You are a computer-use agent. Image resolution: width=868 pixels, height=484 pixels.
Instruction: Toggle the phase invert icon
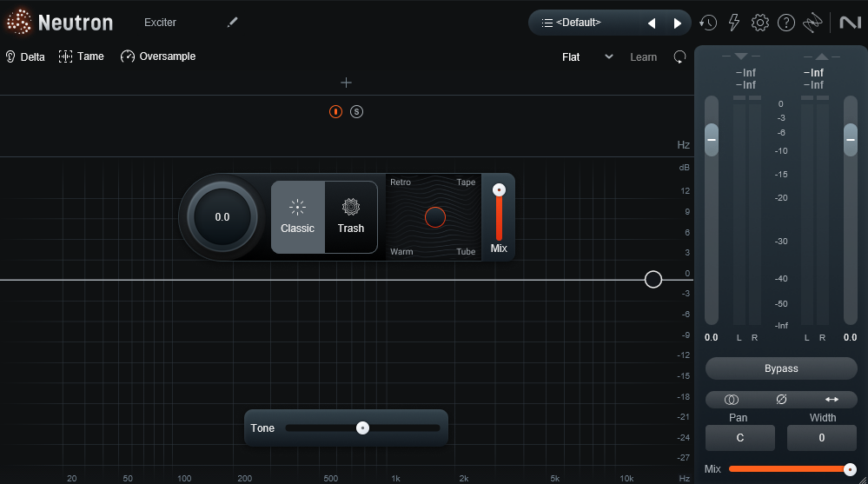pyautogui.click(x=781, y=399)
